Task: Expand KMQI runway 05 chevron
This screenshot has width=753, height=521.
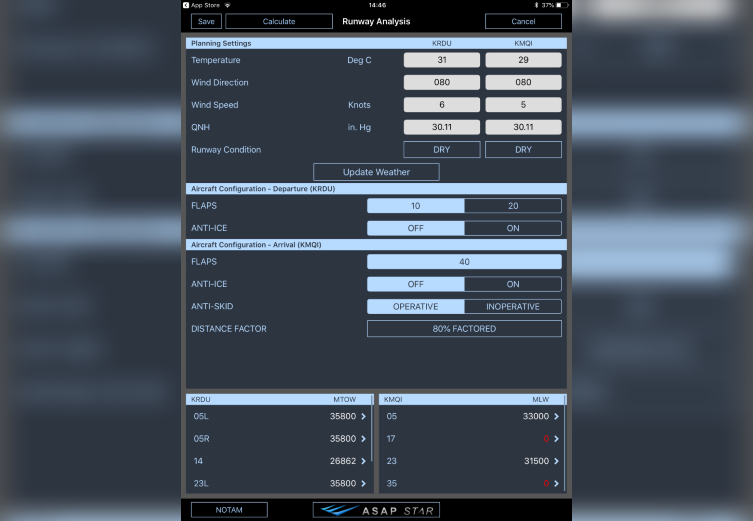Action: point(556,416)
